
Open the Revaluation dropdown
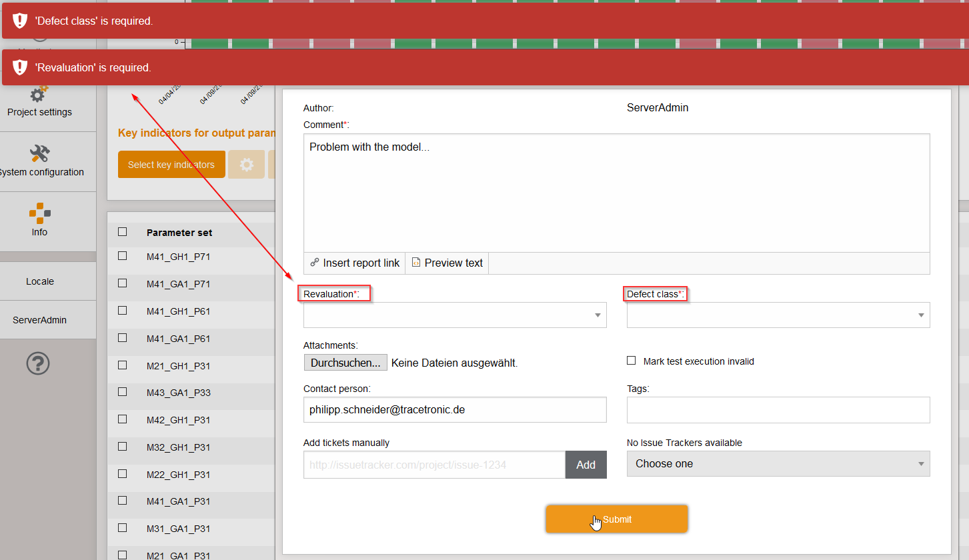click(x=455, y=315)
